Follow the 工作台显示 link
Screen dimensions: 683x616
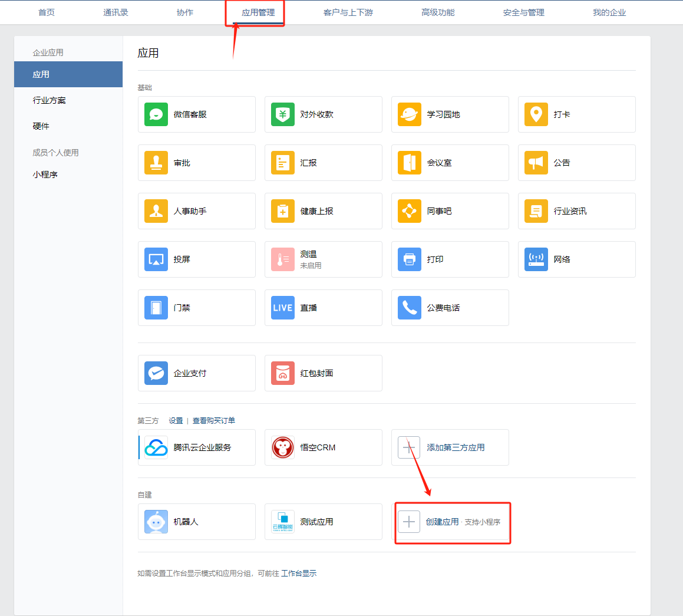299,573
